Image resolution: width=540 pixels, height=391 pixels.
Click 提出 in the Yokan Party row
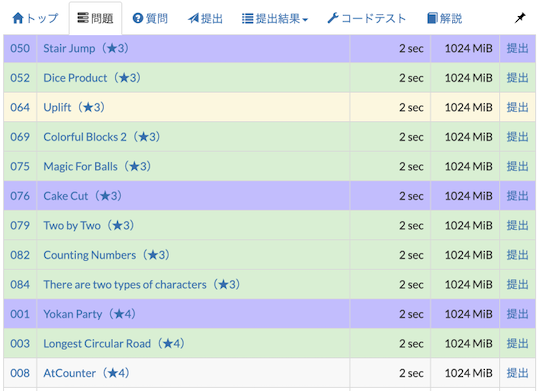(x=517, y=314)
